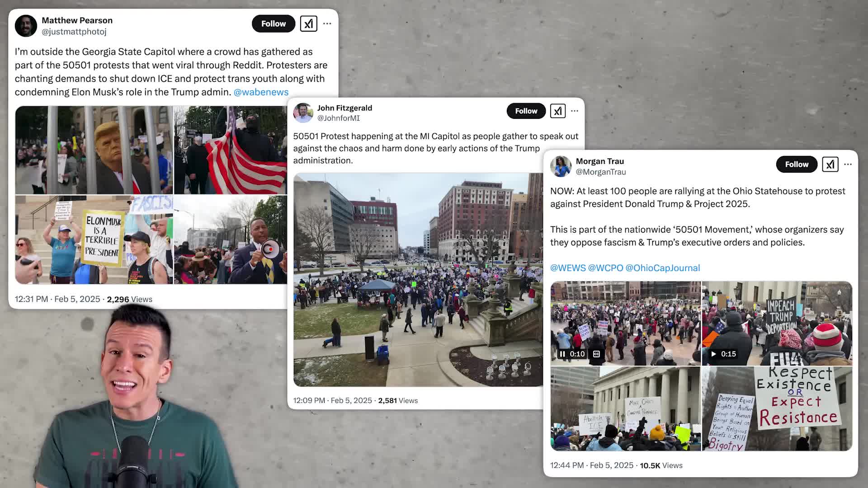The width and height of the screenshot is (868, 488).
Task: Toggle captions on the 0:10 video
Action: pos(596,354)
